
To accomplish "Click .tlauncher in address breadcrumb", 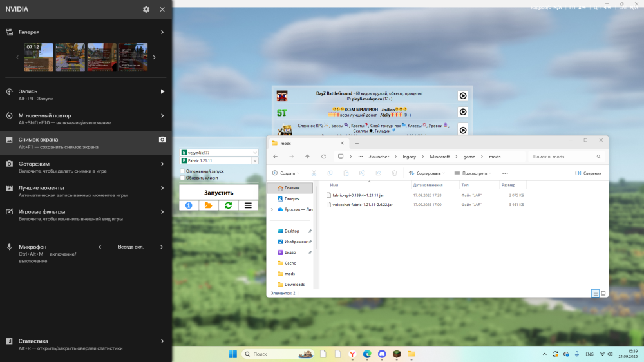I will [379, 157].
